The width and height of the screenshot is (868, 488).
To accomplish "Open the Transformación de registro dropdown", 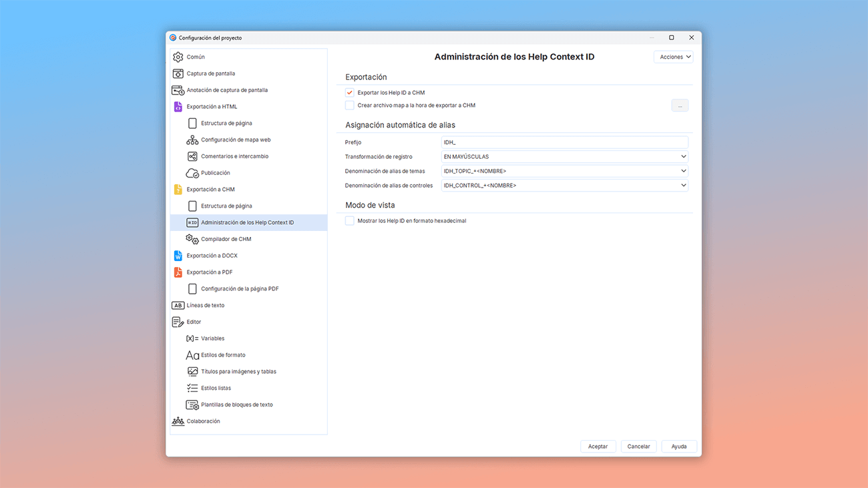I will click(x=683, y=156).
